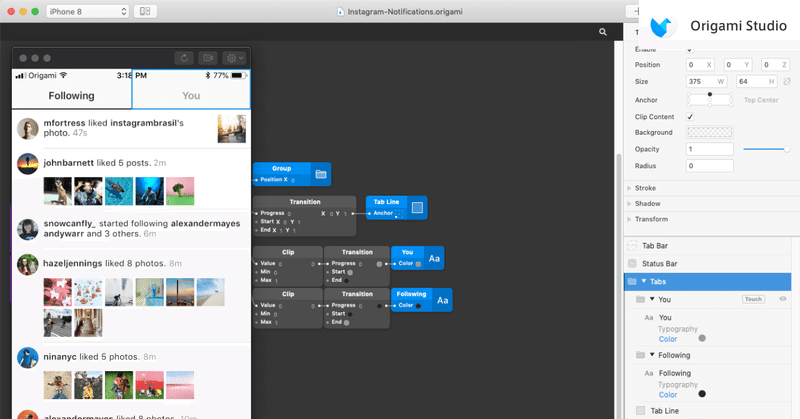Click the You patch Color port swatch
The height and width of the screenshot is (419, 800).
pyautogui.click(x=418, y=264)
